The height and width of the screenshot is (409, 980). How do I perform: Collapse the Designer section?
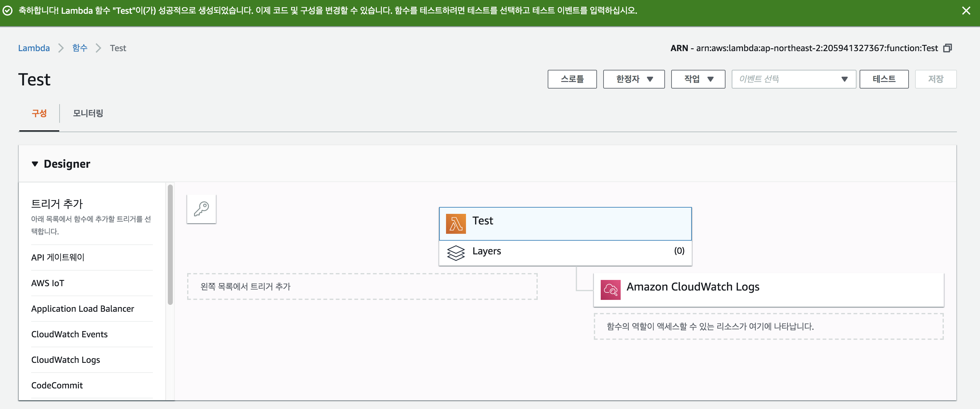coord(35,164)
